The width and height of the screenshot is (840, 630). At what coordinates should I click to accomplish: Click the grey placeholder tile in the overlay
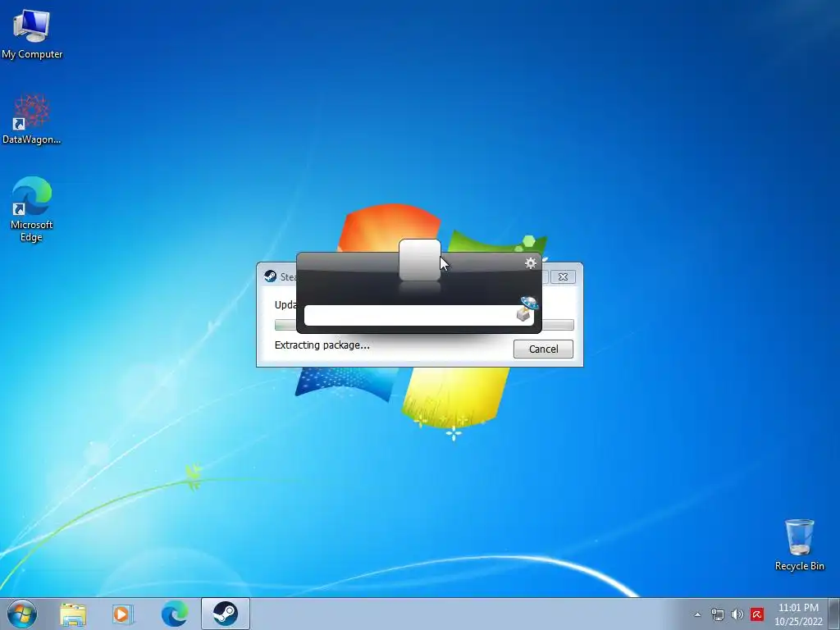(x=420, y=260)
